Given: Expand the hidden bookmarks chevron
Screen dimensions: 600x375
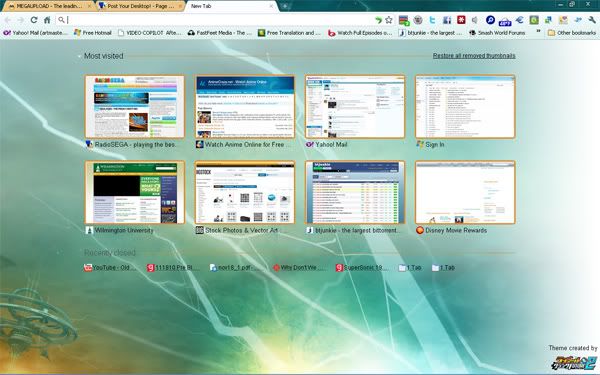Looking at the screenshot, I should 538,32.
